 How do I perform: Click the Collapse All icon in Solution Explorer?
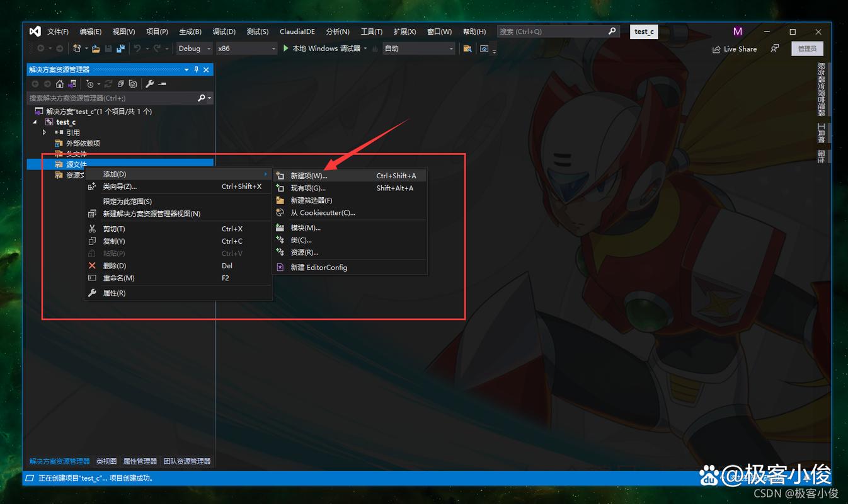pyautogui.click(x=121, y=84)
